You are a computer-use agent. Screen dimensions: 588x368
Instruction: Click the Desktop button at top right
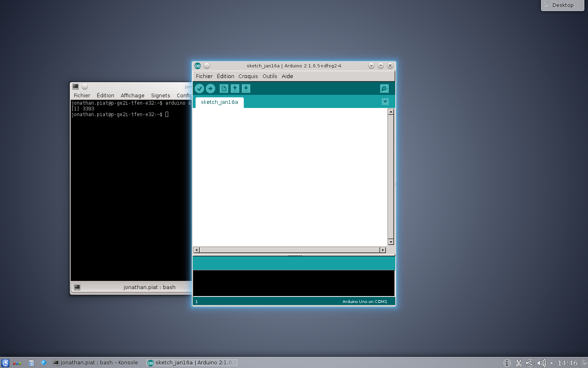tap(562, 5)
